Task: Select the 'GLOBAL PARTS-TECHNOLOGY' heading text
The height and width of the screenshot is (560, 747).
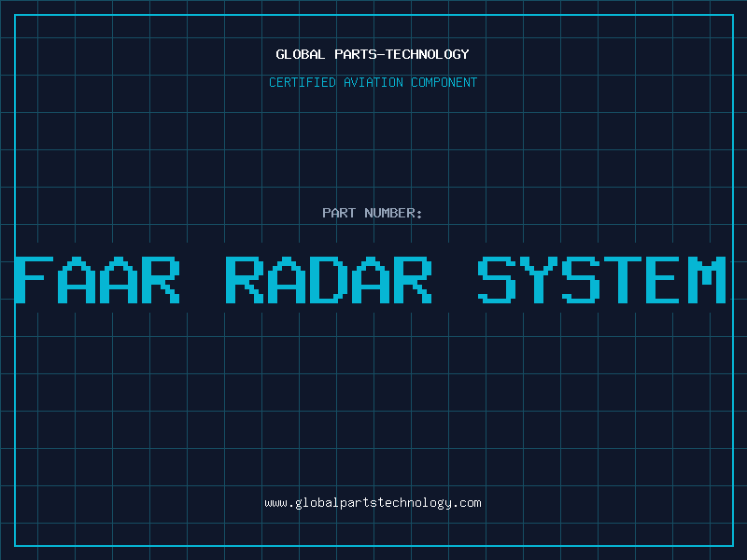Action: (x=373, y=54)
